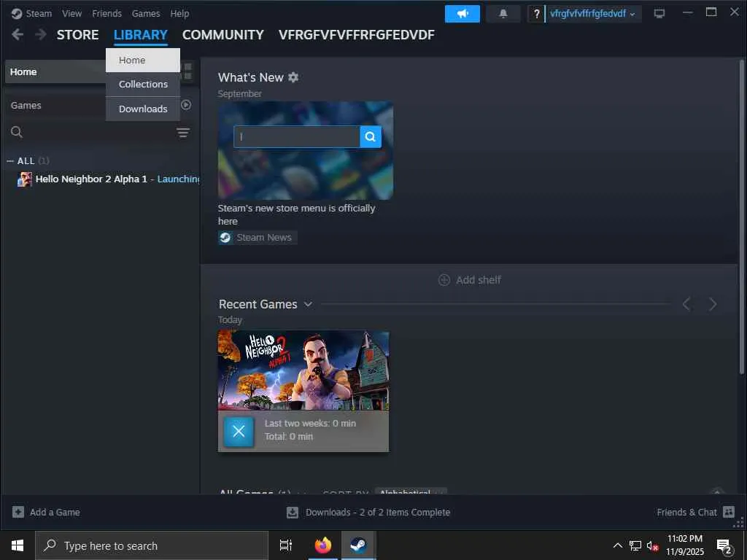Viewport: 747px width, 560px height.
Task: Click the Hello Neighbor 2 game icon in list
Action: [x=25, y=179]
